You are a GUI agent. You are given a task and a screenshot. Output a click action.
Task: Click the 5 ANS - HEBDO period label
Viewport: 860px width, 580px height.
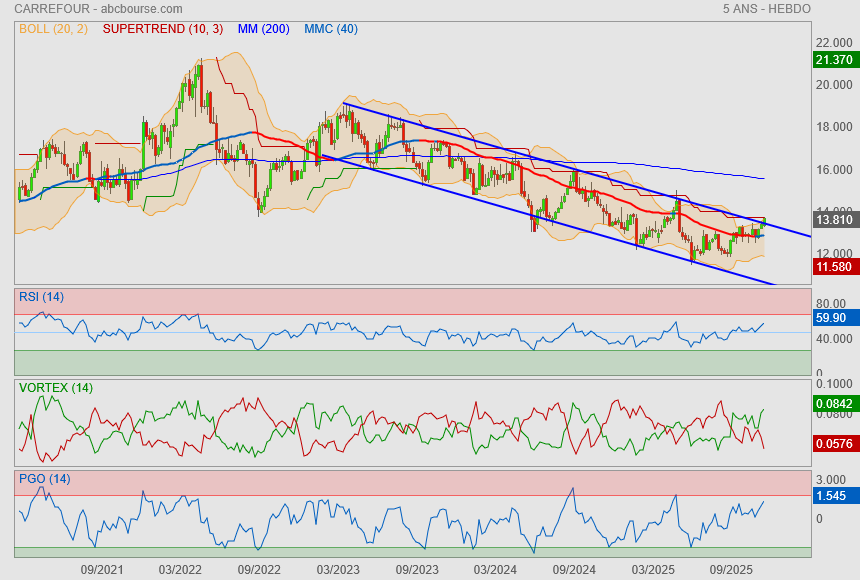pyautogui.click(x=767, y=9)
